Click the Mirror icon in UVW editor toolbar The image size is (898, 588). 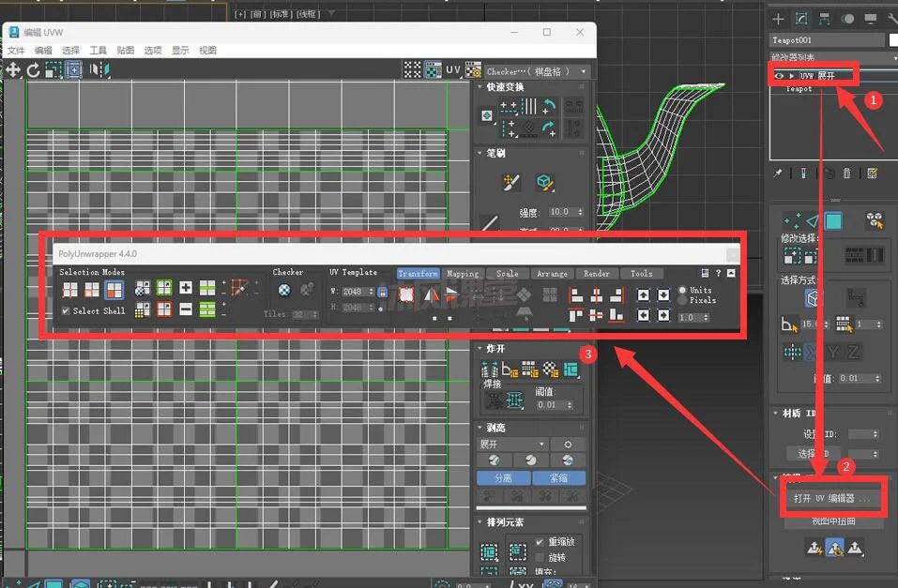(x=99, y=69)
